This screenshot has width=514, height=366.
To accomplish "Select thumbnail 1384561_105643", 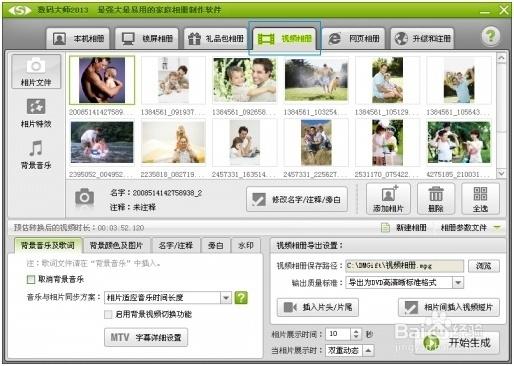I will point(459,80).
